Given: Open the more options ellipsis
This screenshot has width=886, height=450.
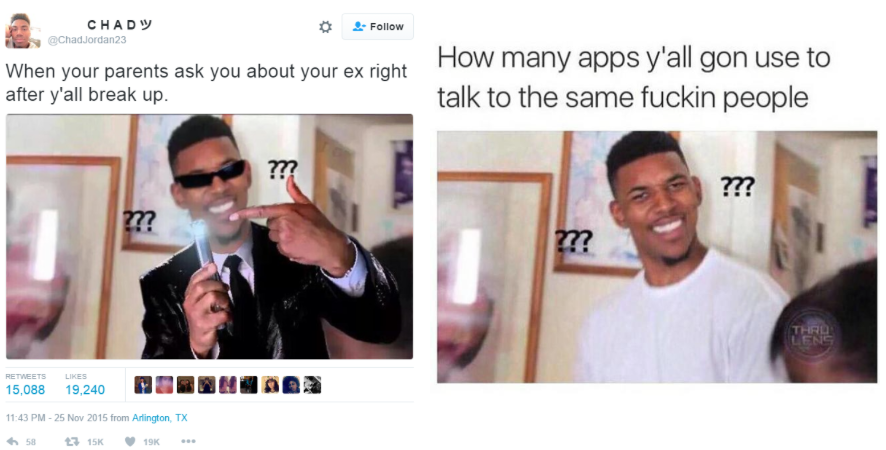Looking at the screenshot, I should click(188, 441).
